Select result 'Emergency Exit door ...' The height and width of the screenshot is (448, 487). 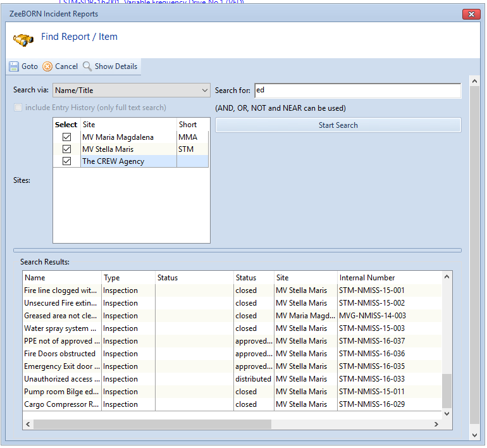[232, 366]
